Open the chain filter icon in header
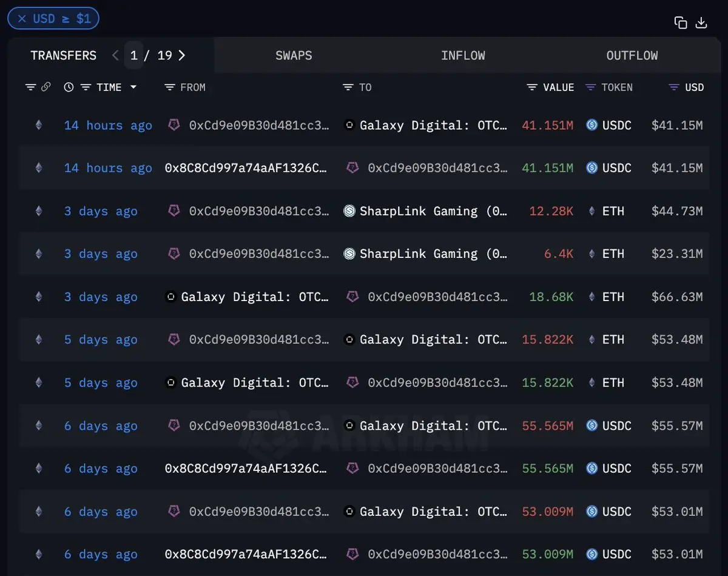The height and width of the screenshot is (576, 728). 30,87
